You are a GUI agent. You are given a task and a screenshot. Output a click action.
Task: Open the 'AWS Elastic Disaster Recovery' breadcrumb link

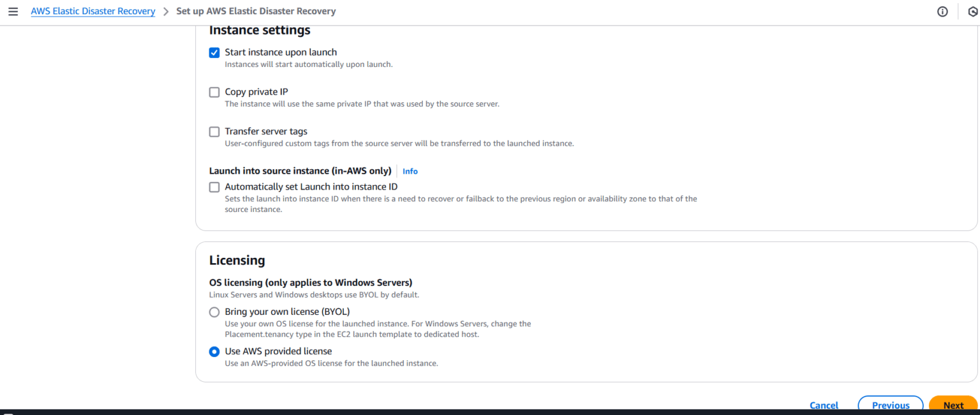coord(93,11)
